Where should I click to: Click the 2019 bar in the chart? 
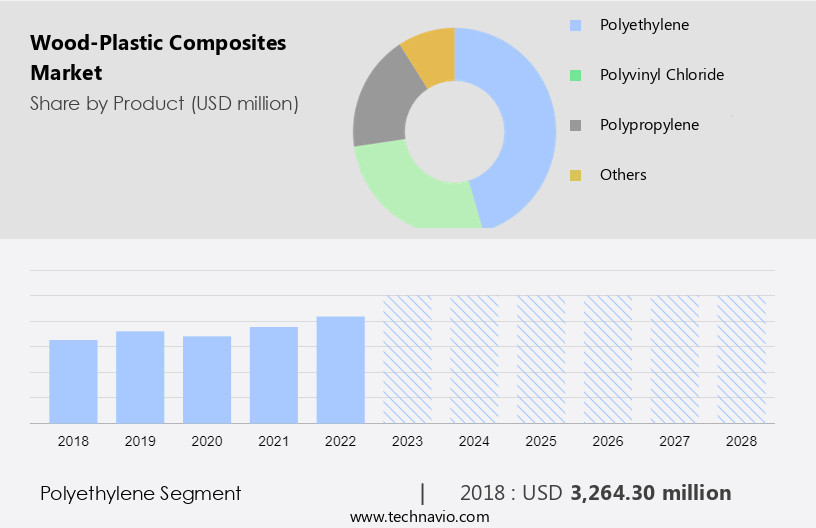pos(140,377)
